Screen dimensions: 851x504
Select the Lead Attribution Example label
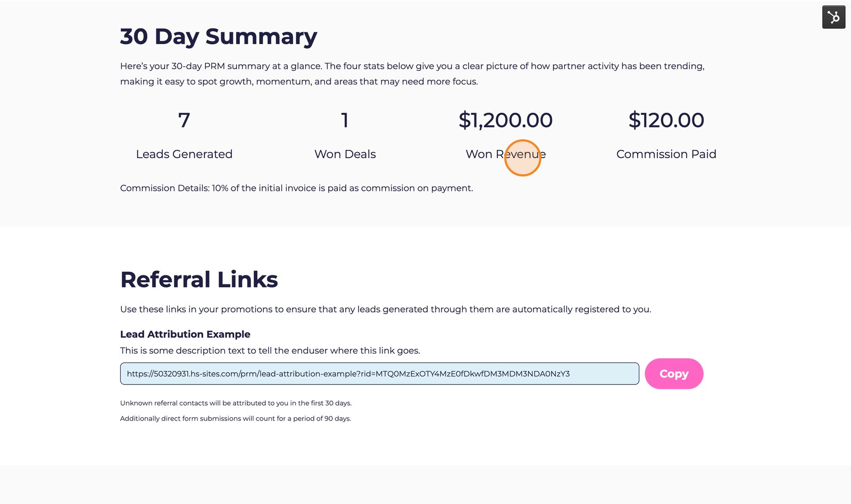pos(185,334)
